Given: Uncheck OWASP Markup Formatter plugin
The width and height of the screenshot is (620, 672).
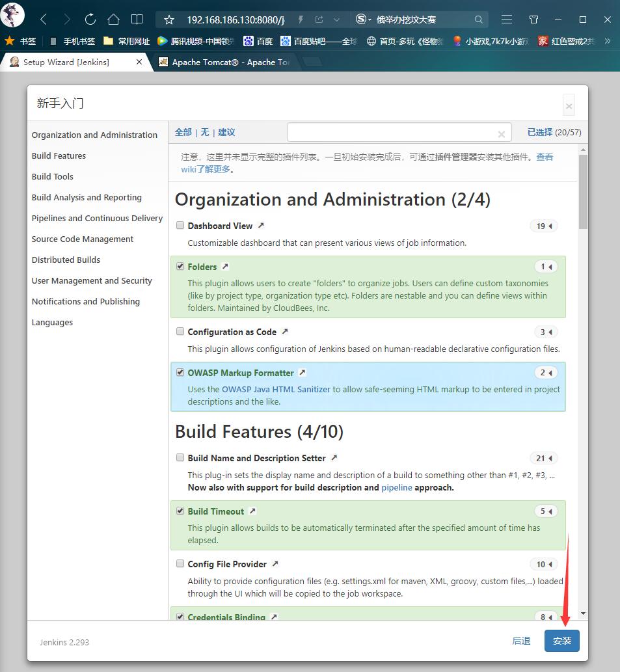Looking at the screenshot, I should pyautogui.click(x=180, y=372).
